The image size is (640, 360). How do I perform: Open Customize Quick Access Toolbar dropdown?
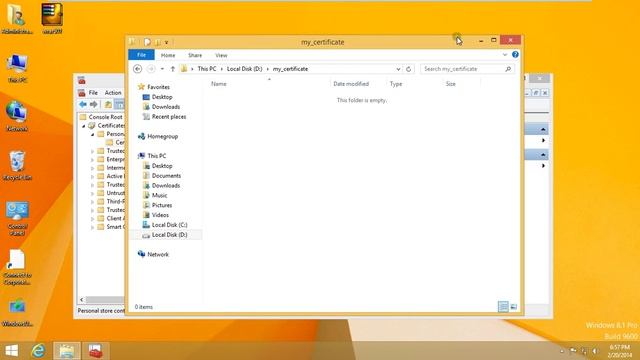click(167, 42)
